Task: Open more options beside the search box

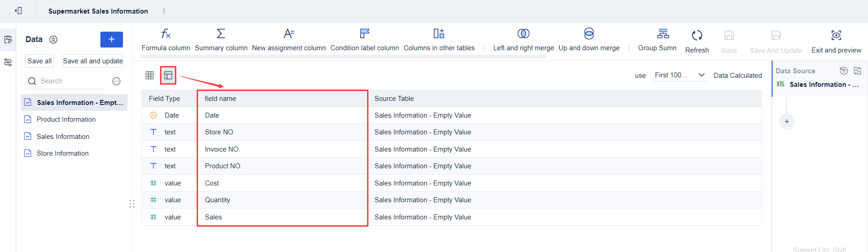Action: click(116, 81)
